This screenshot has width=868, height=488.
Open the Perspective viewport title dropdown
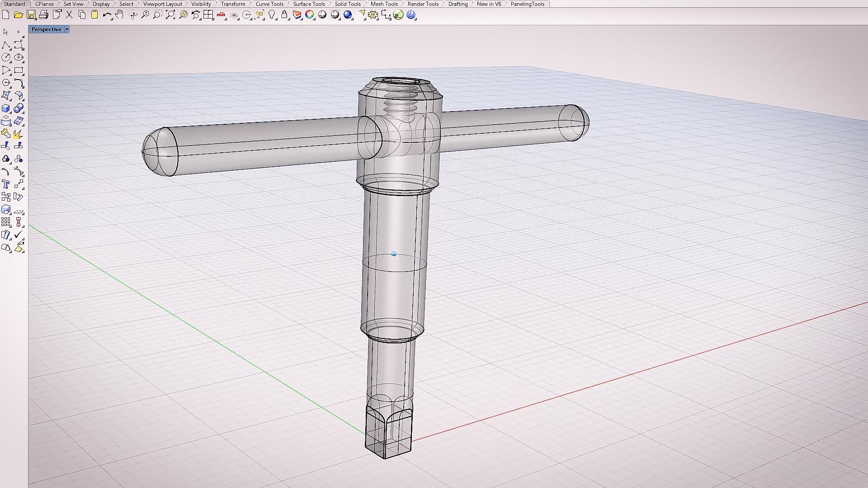(x=66, y=29)
